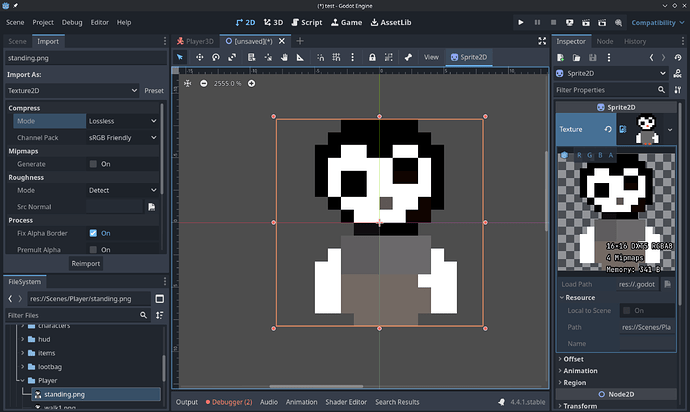This screenshot has height=412, width=690.
Task: Center the view icon in viewport
Action: point(187,83)
